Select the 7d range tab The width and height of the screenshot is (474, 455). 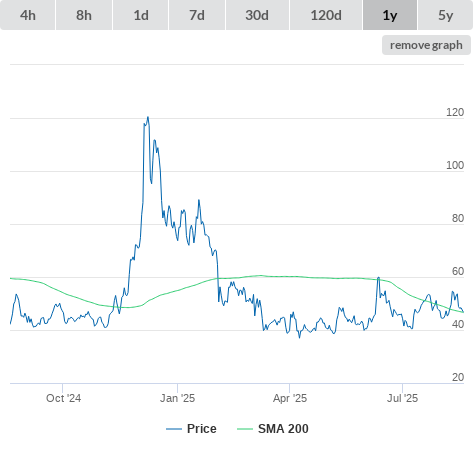(197, 15)
